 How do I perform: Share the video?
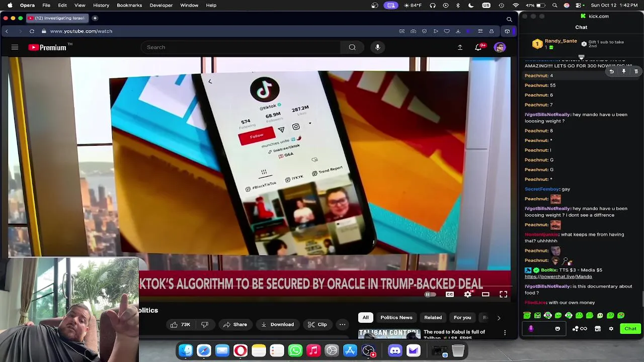point(235,325)
